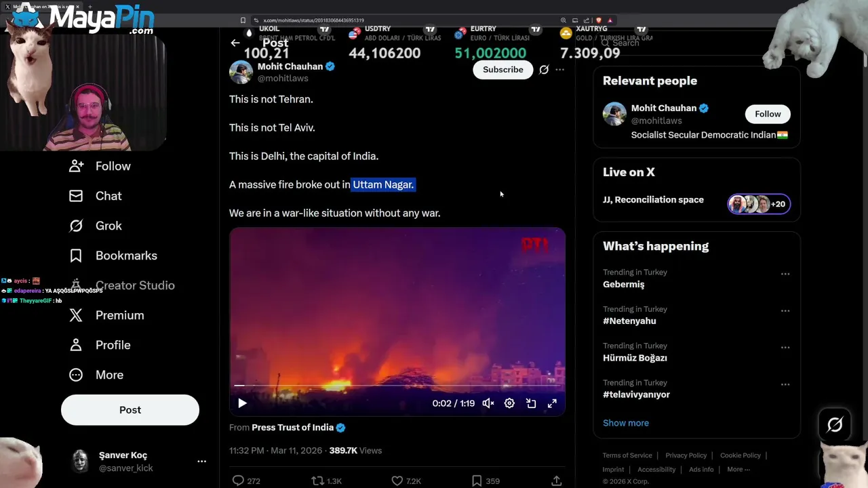Toggle picture-in-picture for video
868x488 pixels.
pos(531,403)
